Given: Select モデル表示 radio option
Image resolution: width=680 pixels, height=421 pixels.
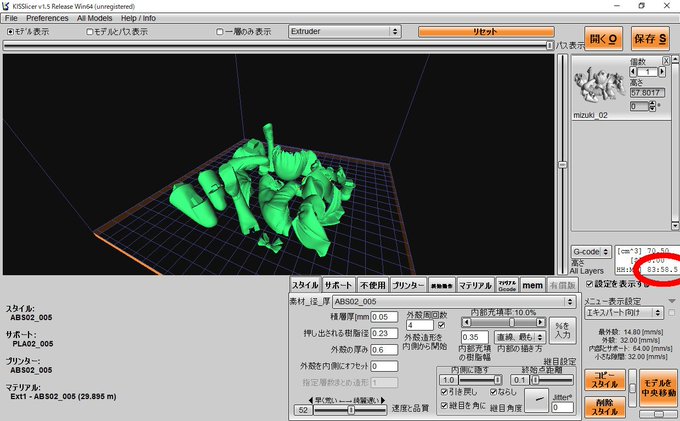Looking at the screenshot, I should (x=10, y=32).
